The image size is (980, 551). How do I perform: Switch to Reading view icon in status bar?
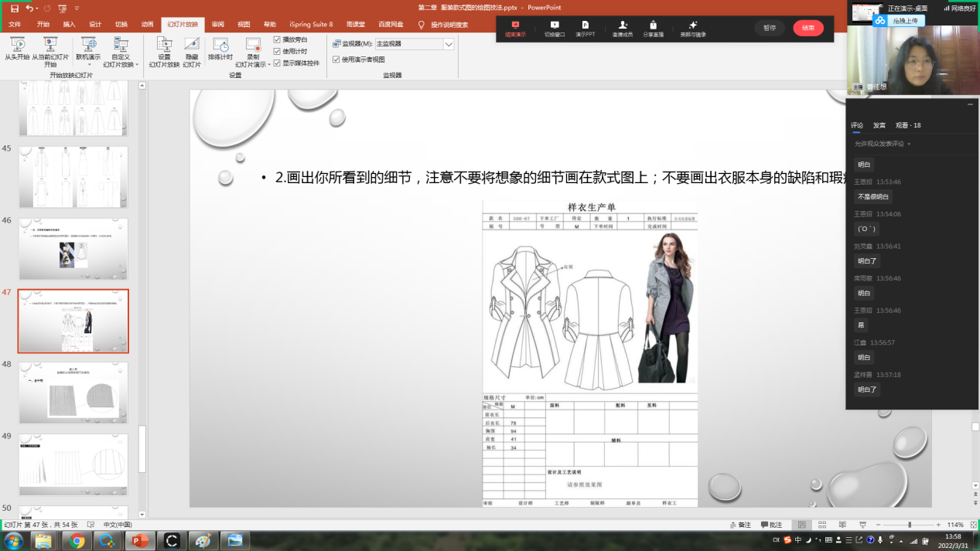coord(842,525)
